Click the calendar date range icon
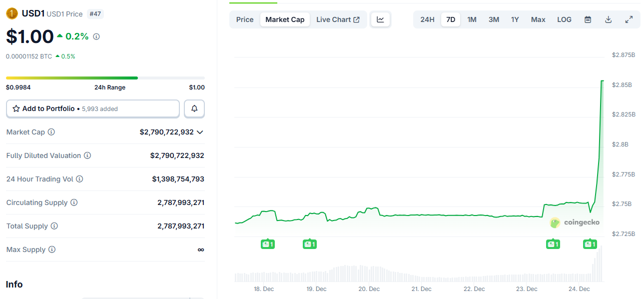Screen dimensions: 644x299 [x=588, y=19]
